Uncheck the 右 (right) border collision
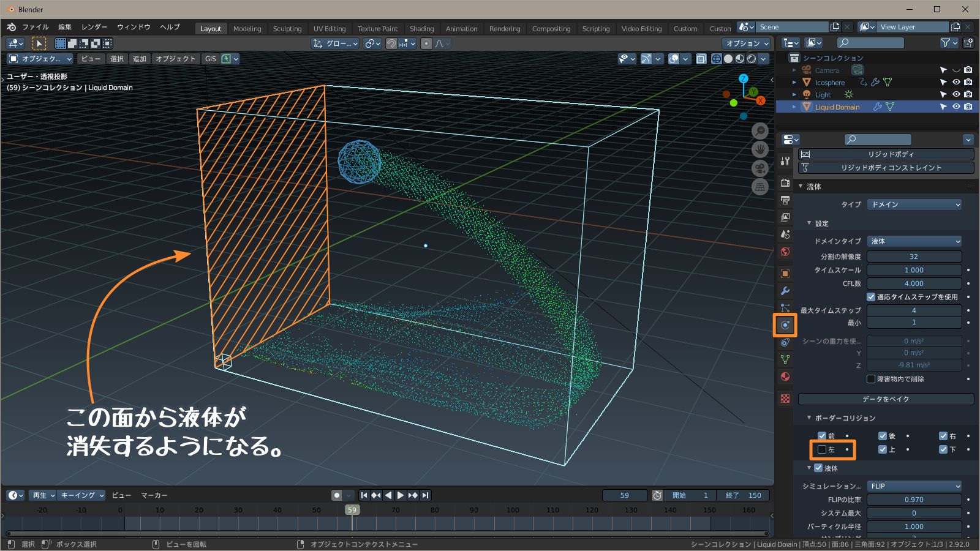 click(x=943, y=436)
